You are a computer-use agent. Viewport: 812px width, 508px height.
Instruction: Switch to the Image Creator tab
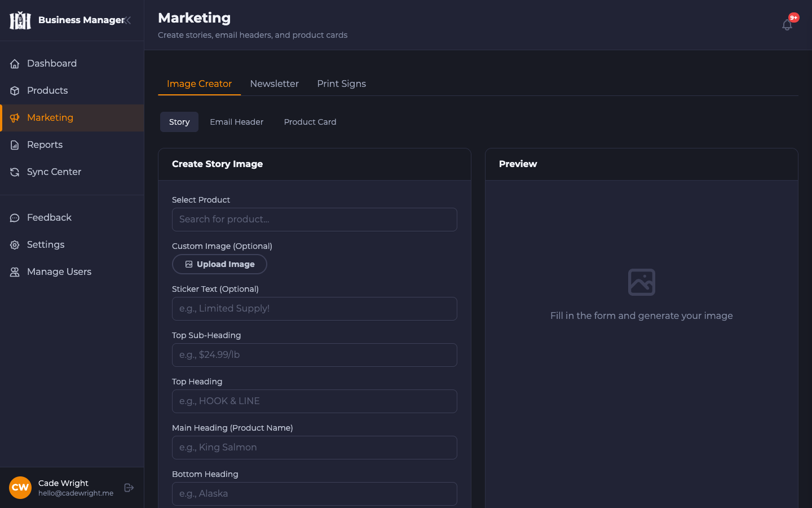[199, 84]
